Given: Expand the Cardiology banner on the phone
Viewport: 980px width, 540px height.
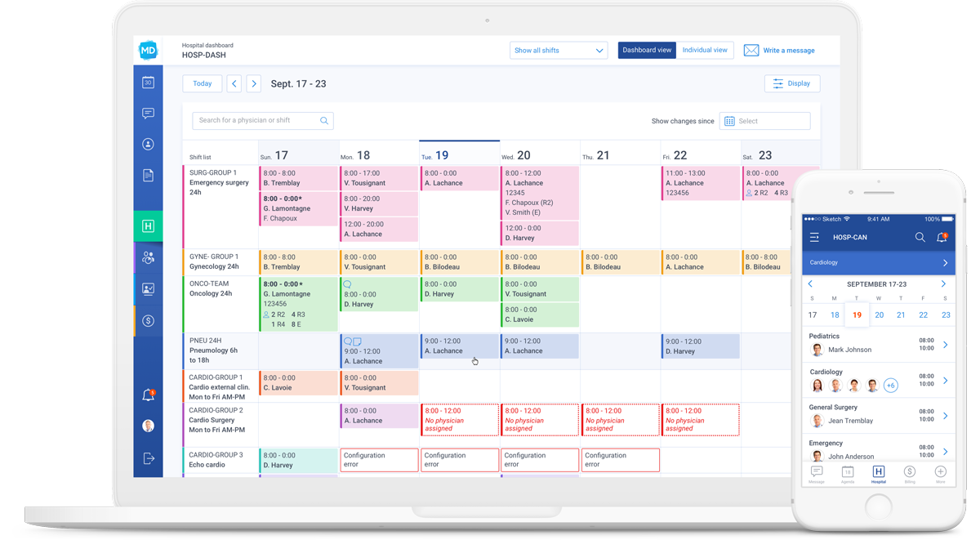Looking at the screenshot, I should pos(879,262).
